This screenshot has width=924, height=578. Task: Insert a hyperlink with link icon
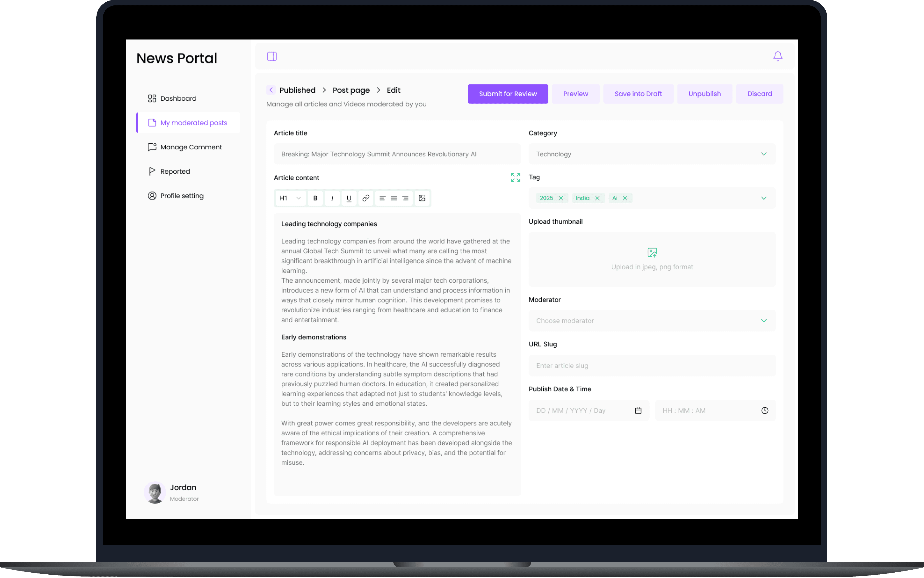pyautogui.click(x=365, y=198)
